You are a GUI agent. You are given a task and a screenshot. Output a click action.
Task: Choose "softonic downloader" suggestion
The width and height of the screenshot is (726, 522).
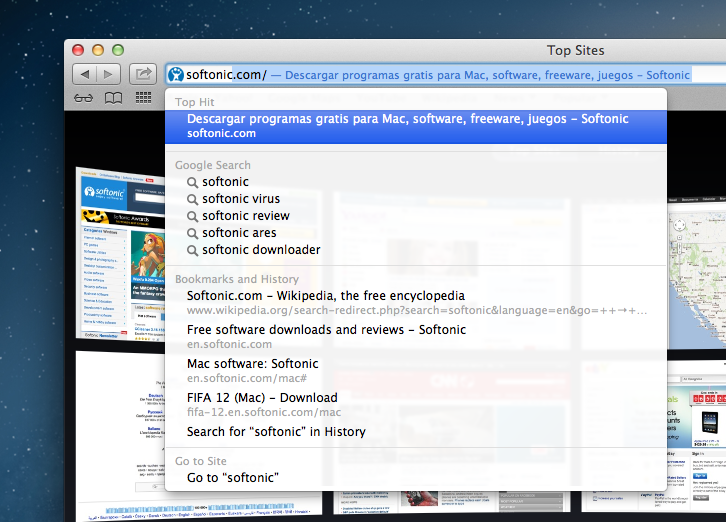(261, 250)
